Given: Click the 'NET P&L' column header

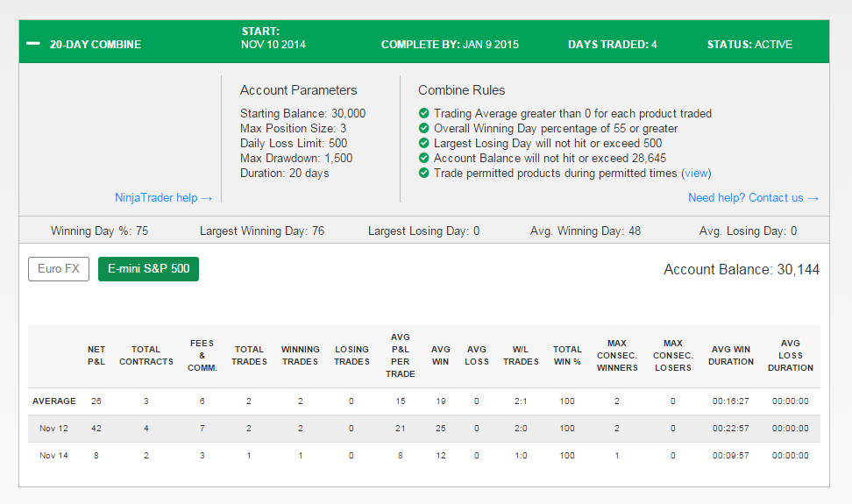Looking at the screenshot, I should [96, 355].
